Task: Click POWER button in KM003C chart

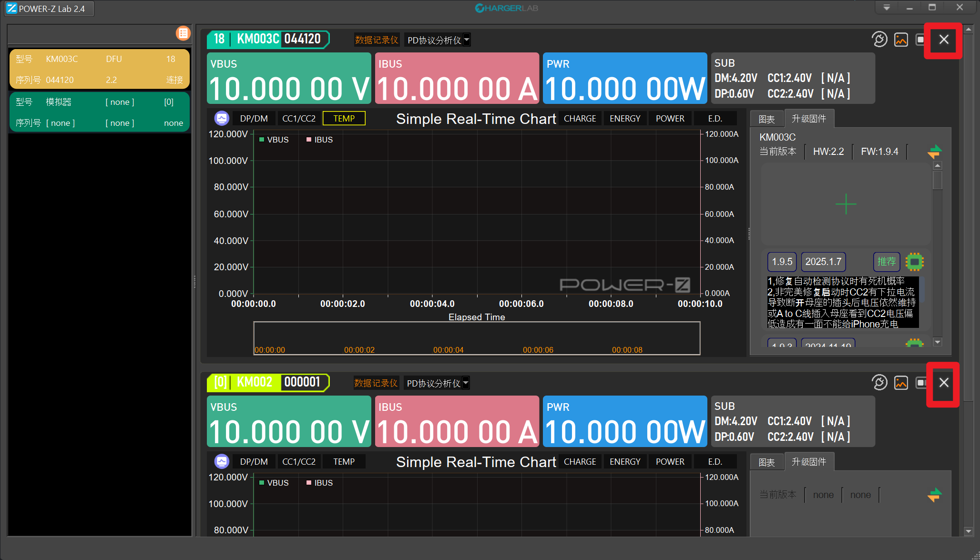Action: point(670,118)
